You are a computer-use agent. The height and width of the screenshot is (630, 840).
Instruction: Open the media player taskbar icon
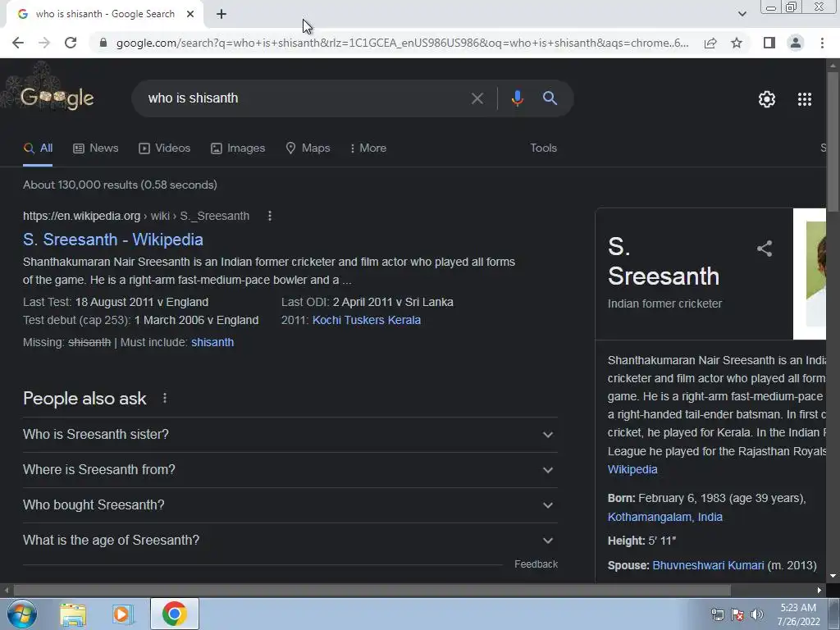click(x=122, y=614)
